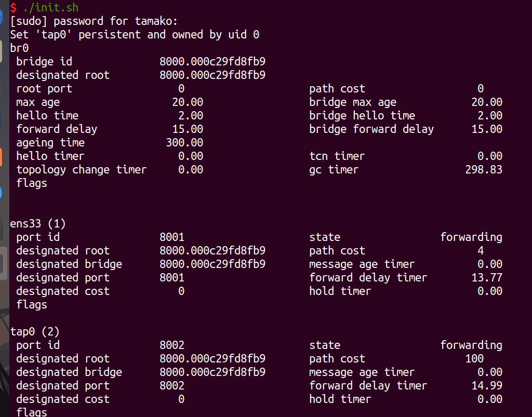Open the Files dock icon sliver

1,51
